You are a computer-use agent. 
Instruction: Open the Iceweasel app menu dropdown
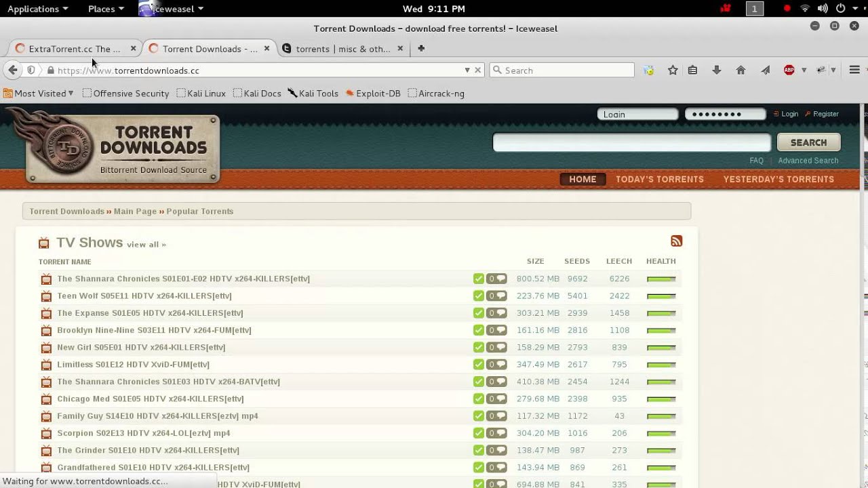[171, 9]
